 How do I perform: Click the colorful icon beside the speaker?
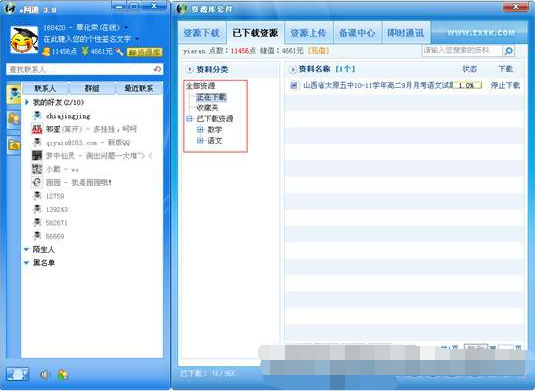(x=63, y=375)
